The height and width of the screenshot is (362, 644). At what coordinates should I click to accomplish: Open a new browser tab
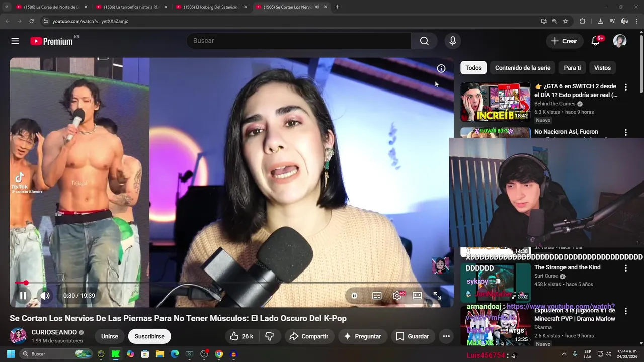tap(337, 7)
